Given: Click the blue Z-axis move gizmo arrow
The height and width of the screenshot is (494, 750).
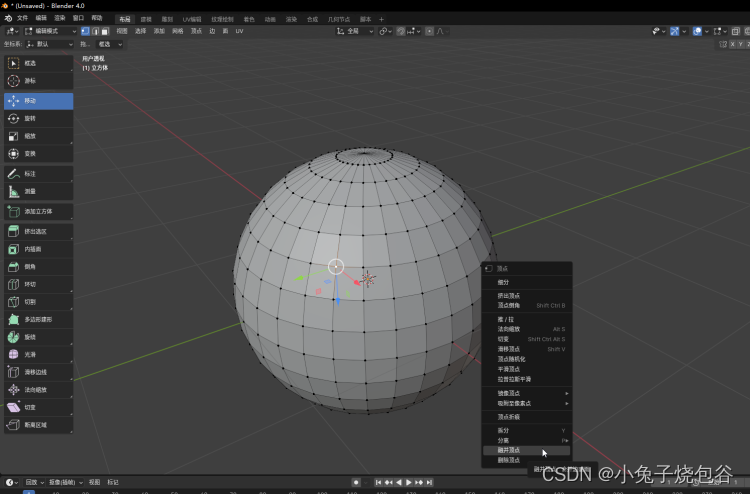Looking at the screenshot, I should tap(338, 301).
